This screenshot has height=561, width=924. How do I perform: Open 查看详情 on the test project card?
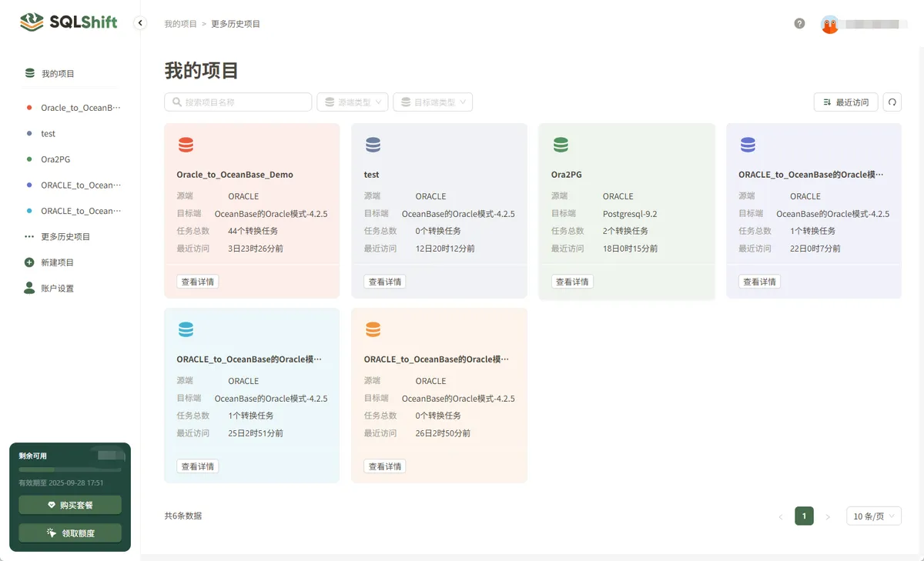(384, 281)
